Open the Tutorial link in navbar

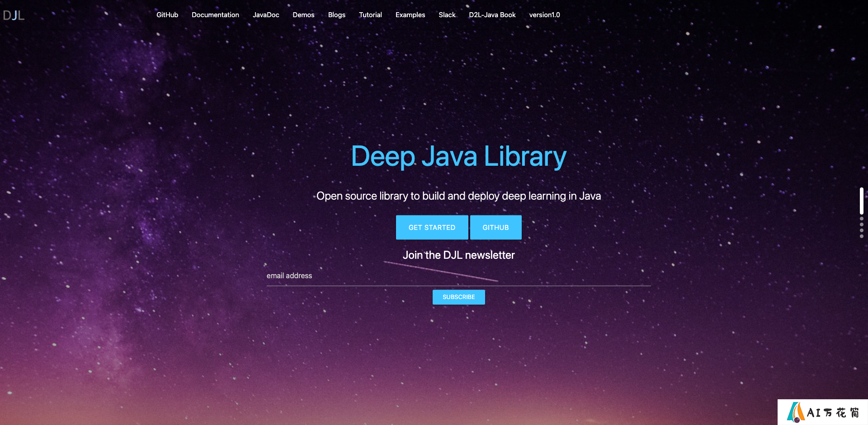370,15
